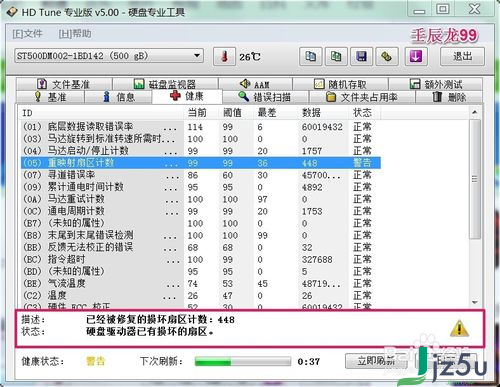Click the 立即刷新 button
The width and height of the screenshot is (500, 387).
click(x=376, y=361)
